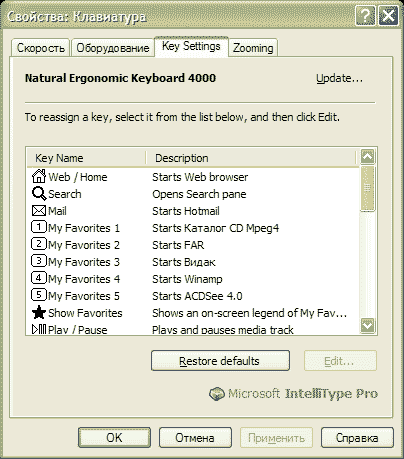Click the Update... link
The height and width of the screenshot is (459, 404).
pyautogui.click(x=339, y=78)
